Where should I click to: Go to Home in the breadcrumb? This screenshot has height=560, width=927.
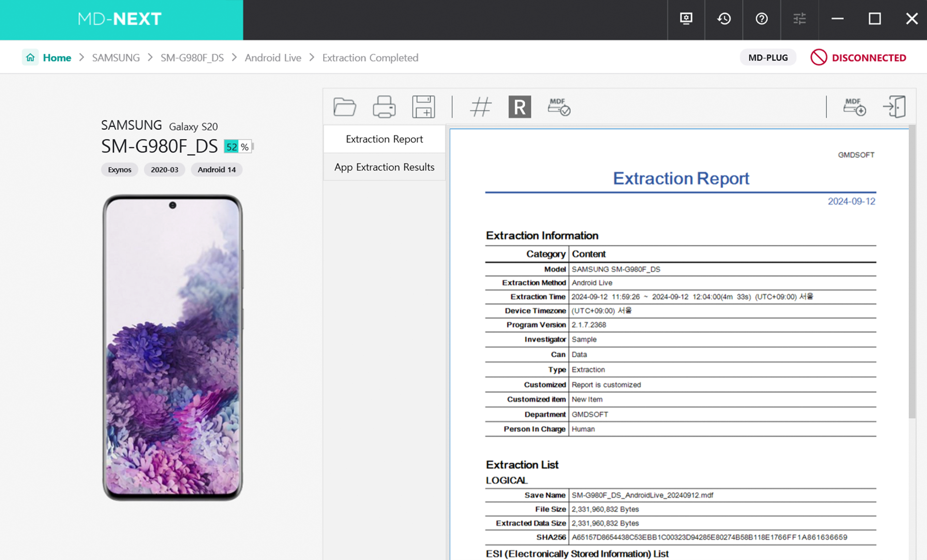coord(57,58)
